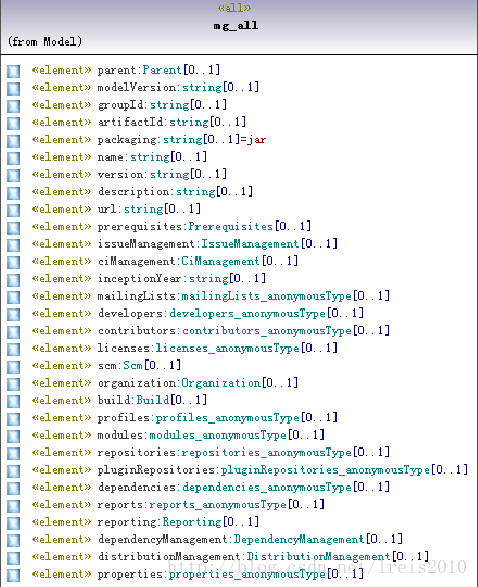478x587 pixels.
Task: Click the icon beside the contributors element
Action: coord(13,332)
